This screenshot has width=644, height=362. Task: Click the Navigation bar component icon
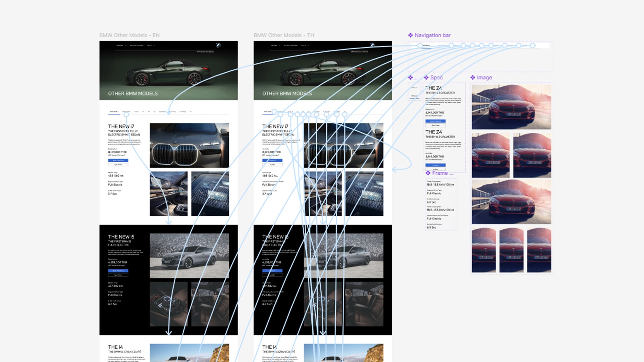[x=410, y=35]
